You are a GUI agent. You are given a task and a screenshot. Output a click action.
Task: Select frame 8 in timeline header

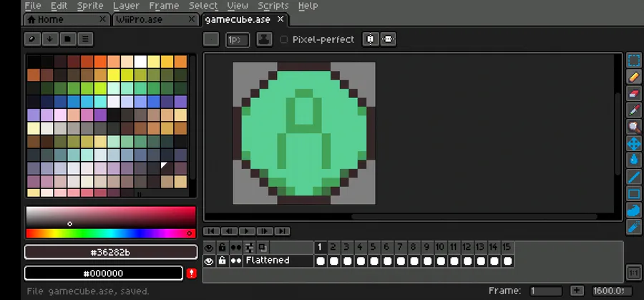(x=413, y=248)
